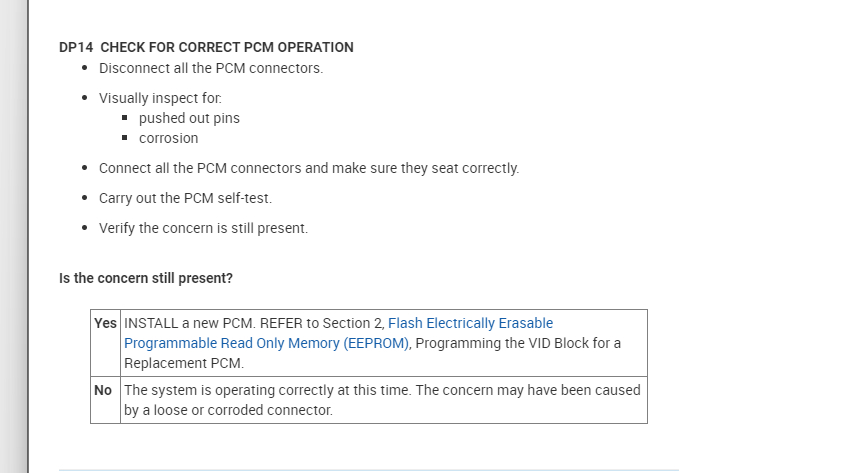Viewport: 859px width, 473px height.
Task: Click the (EEPROM) link text
Action: click(376, 343)
